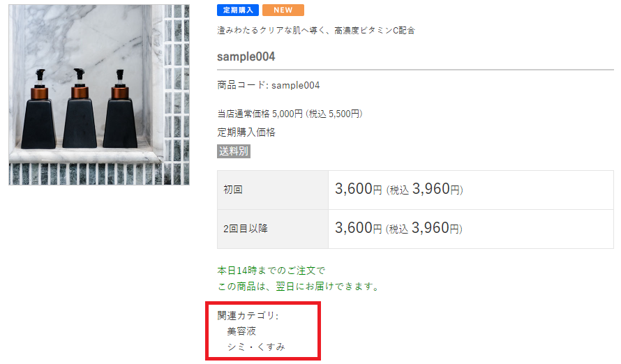Click the green 本日14時までのご注文で notice
621x364 pixels.
click(x=271, y=271)
